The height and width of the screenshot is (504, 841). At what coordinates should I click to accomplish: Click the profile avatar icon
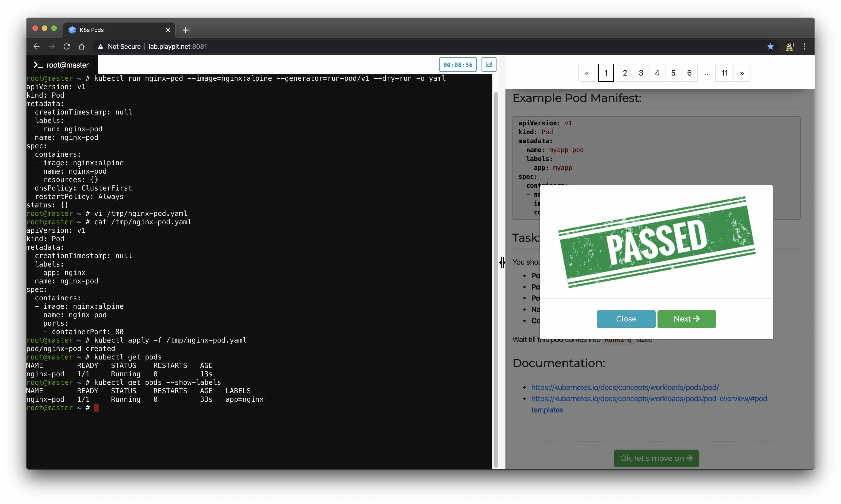pyautogui.click(x=789, y=46)
